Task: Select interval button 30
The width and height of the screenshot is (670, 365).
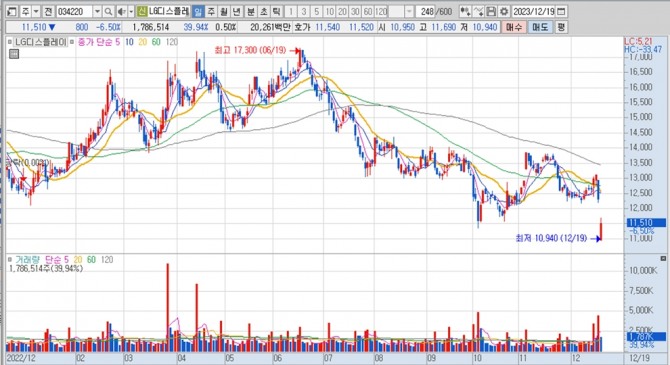Action: tap(355, 12)
